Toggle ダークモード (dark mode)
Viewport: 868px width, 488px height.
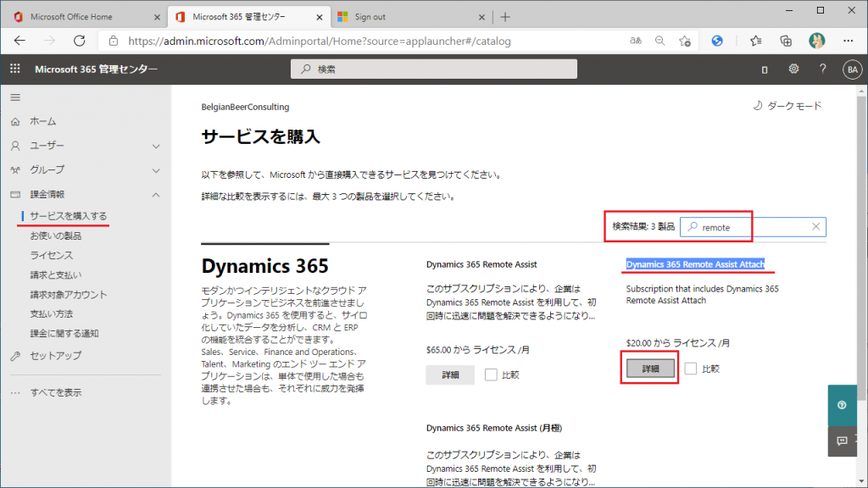pos(787,106)
